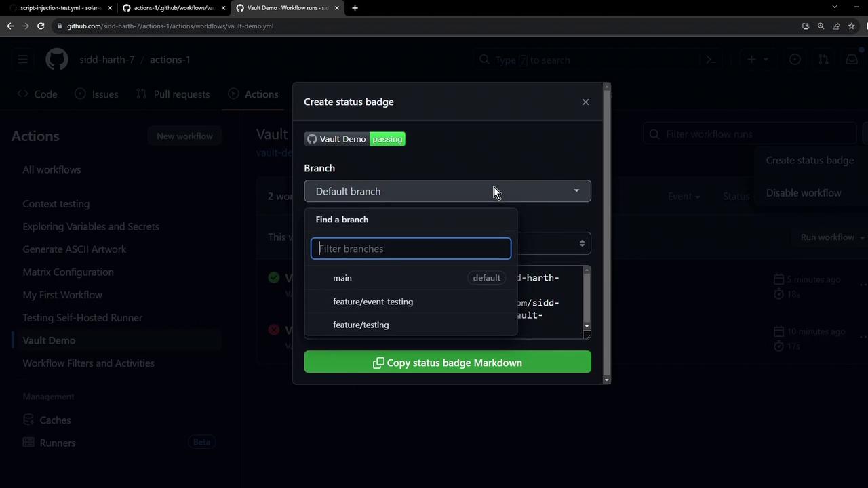Open the command palette icon

711,60
